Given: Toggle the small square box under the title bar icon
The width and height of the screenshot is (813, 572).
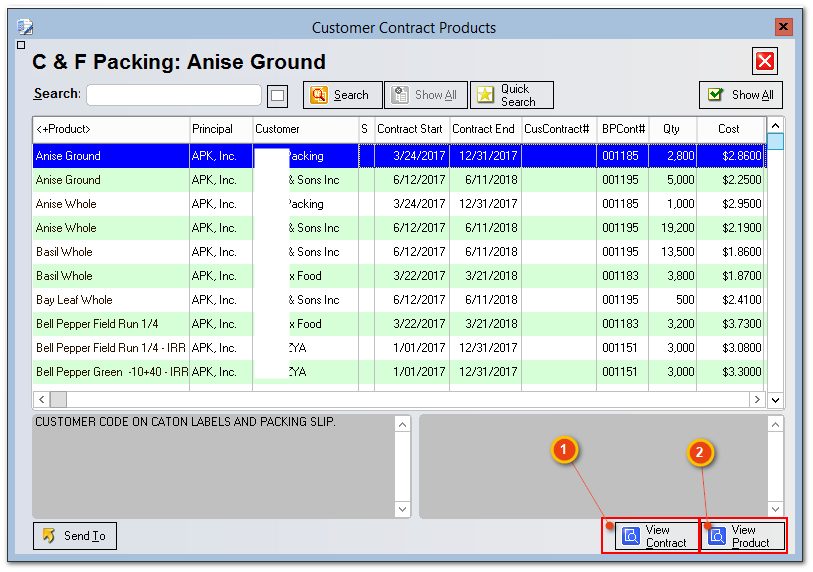Looking at the screenshot, I should [21, 45].
